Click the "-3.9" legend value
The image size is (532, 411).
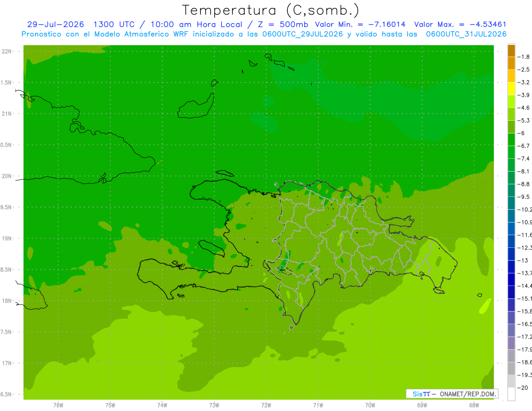(x=524, y=95)
